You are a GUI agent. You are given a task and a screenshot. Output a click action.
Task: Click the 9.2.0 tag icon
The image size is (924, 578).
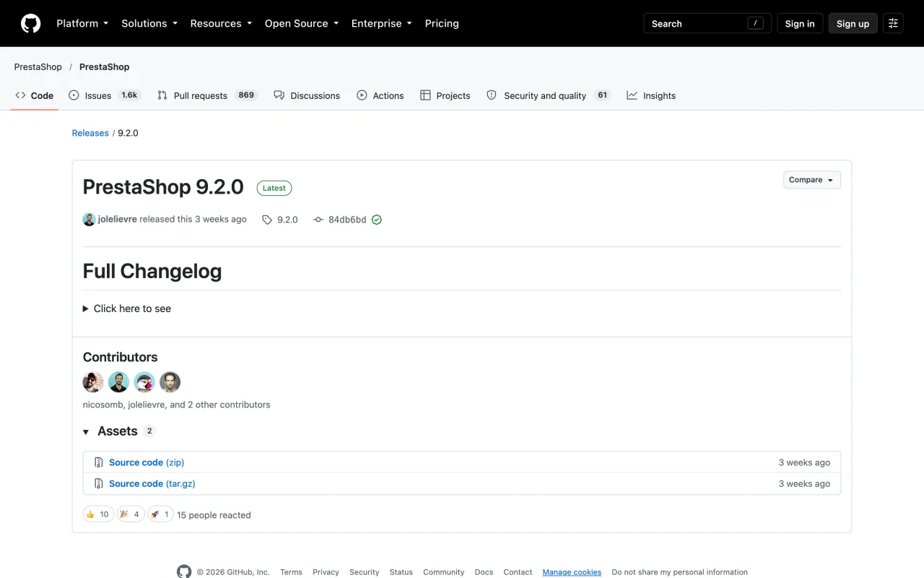(x=267, y=220)
